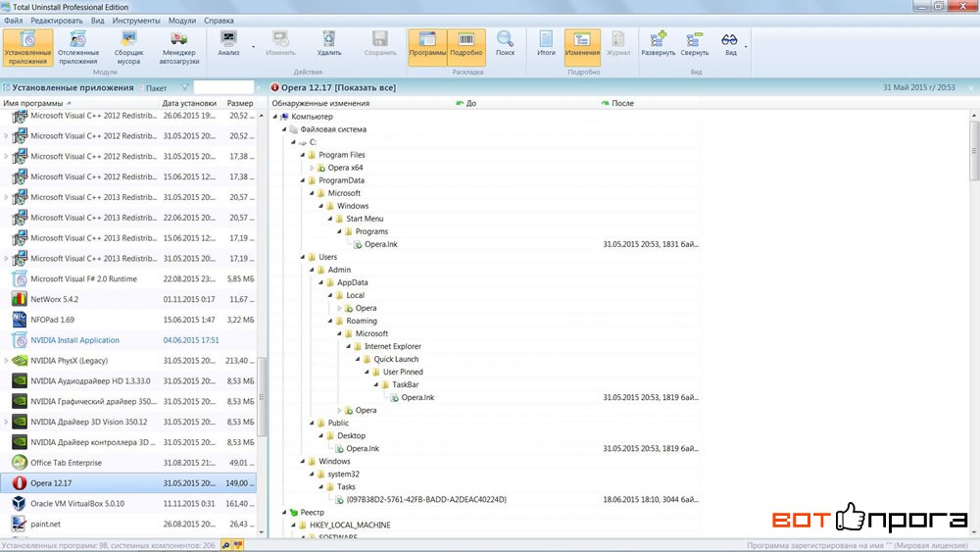This screenshot has height=552, width=980.
Task: Select the system32 folder node
Action: (344, 474)
